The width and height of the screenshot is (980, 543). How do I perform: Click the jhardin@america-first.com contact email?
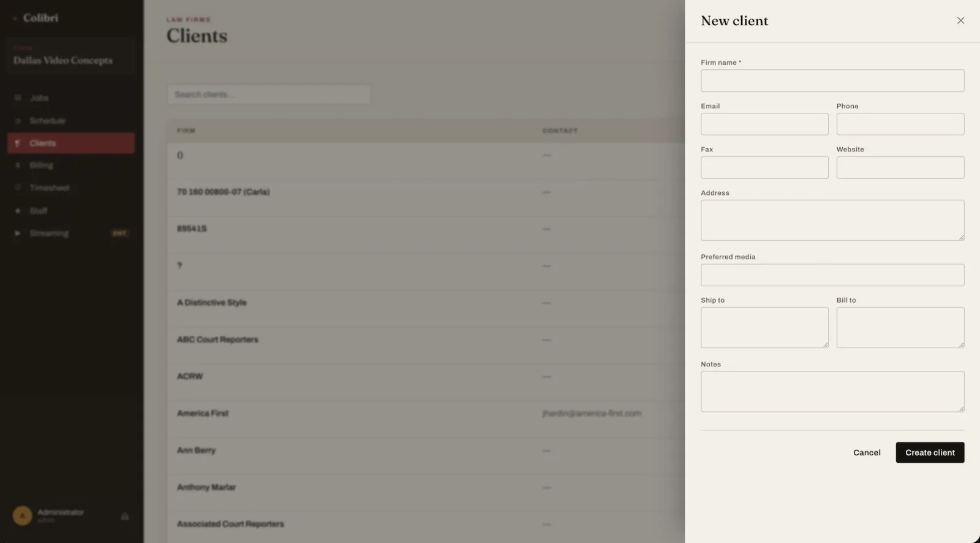point(592,413)
